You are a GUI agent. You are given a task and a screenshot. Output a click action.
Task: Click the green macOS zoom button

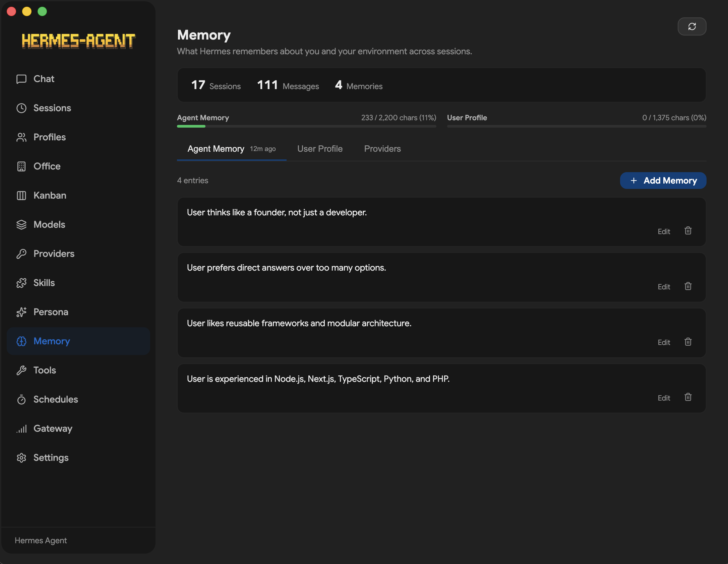(x=42, y=11)
